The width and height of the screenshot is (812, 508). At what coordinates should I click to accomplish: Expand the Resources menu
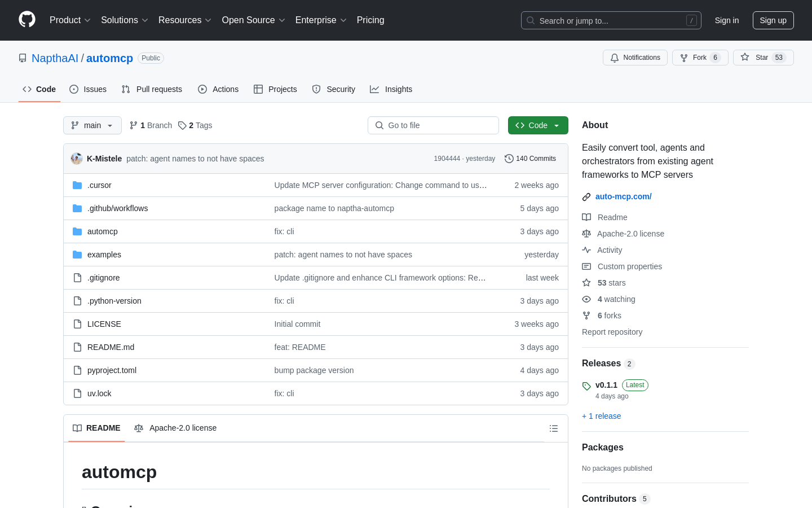click(x=185, y=20)
